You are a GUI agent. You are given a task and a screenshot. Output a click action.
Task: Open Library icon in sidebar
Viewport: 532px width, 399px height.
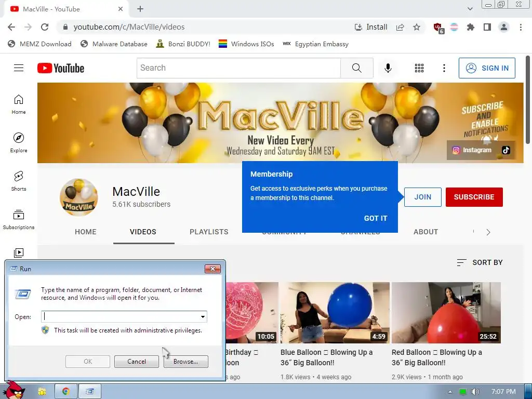tap(19, 253)
